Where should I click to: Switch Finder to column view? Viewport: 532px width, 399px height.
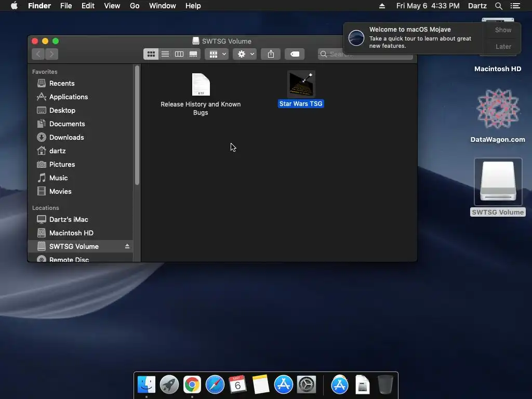(x=179, y=54)
